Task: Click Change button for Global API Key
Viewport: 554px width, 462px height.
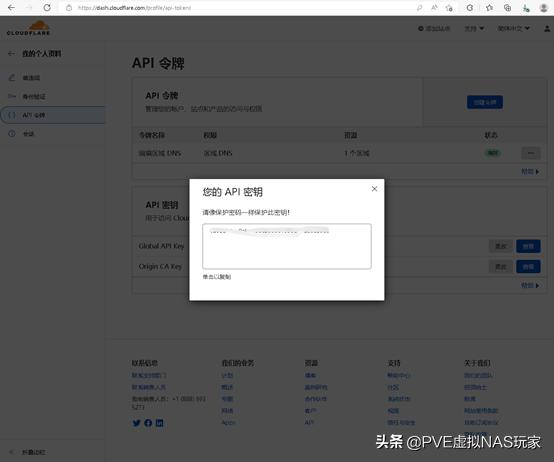Action: click(500, 246)
